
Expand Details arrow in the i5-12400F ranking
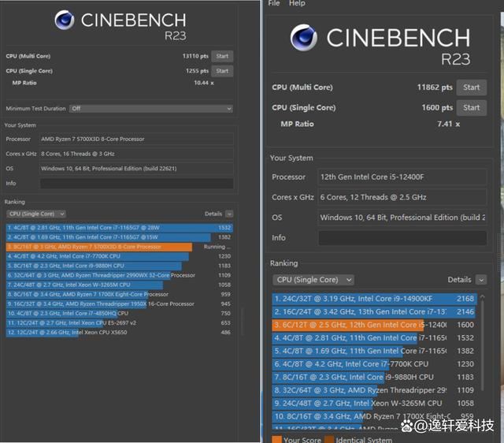click(480, 280)
